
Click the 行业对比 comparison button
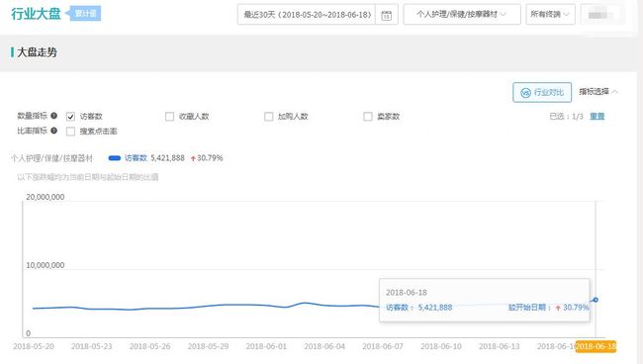[x=542, y=93]
